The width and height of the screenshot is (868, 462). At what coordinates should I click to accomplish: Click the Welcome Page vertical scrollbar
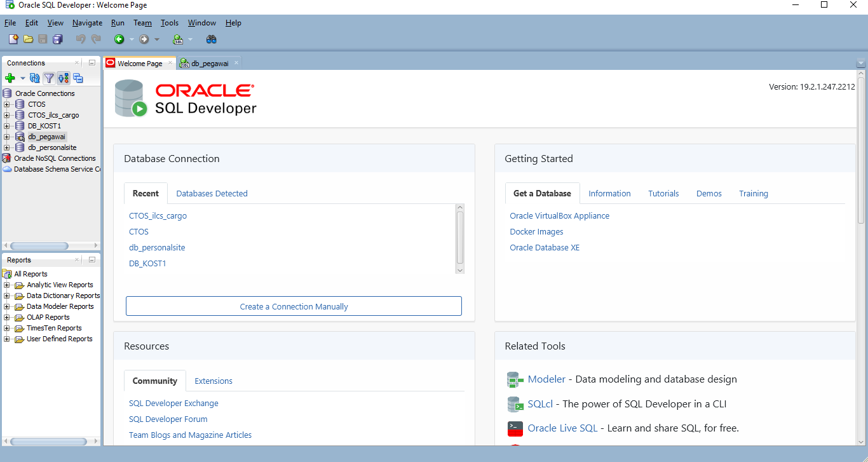(x=861, y=149)
